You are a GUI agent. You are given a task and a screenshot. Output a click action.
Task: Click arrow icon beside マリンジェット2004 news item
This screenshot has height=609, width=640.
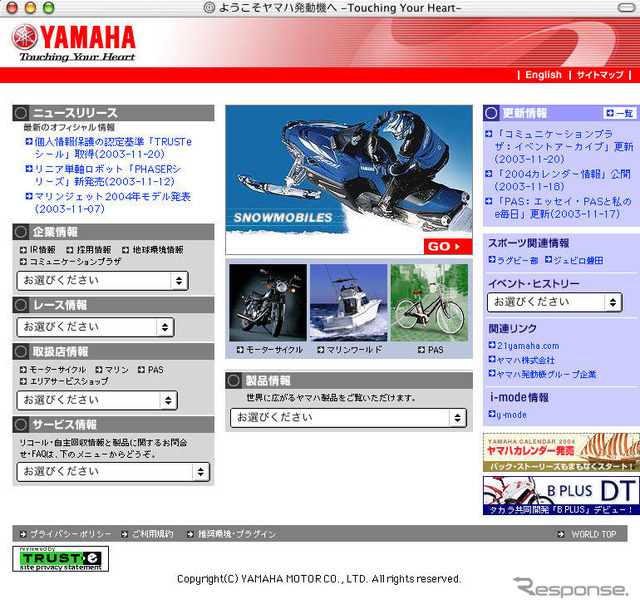coord(29,196)
